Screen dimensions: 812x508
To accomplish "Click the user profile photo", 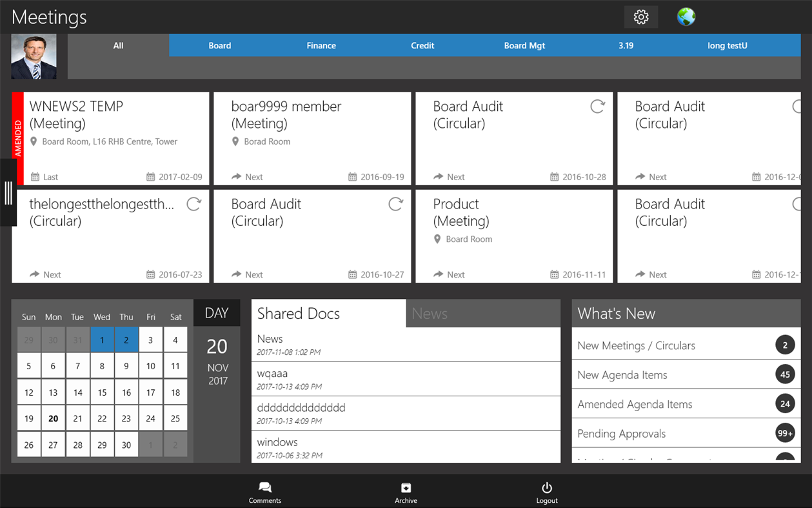I will [34, 57].
